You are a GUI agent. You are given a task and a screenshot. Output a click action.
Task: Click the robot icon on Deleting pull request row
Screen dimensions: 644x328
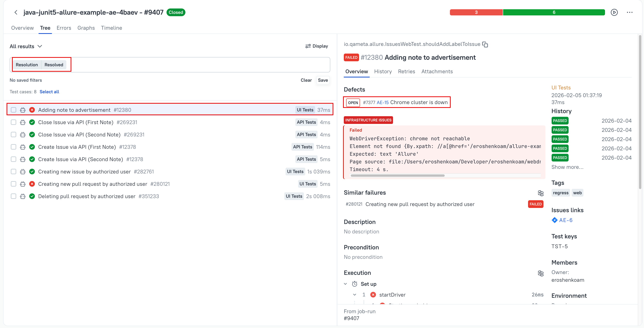[x=23, y=196]
